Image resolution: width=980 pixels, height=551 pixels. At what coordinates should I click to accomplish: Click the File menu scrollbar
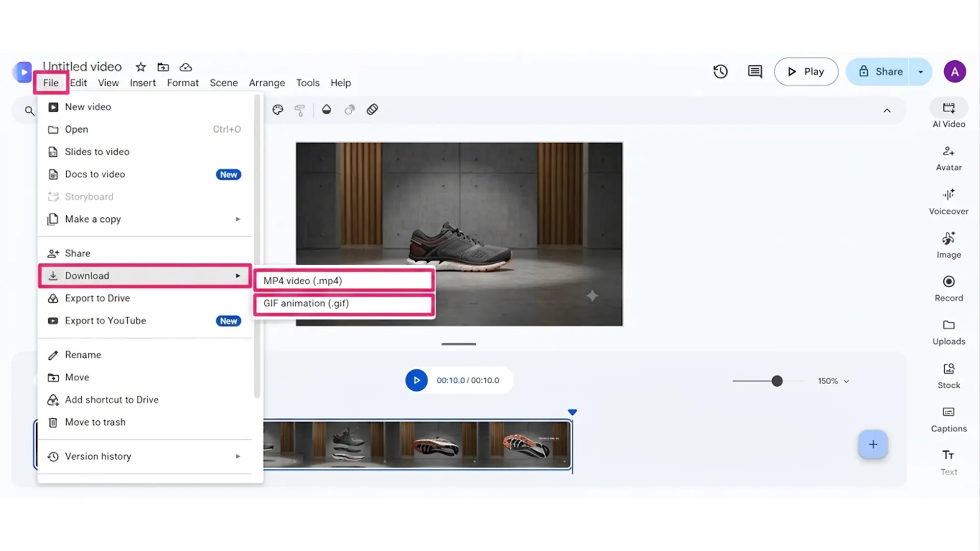(257, 246)
